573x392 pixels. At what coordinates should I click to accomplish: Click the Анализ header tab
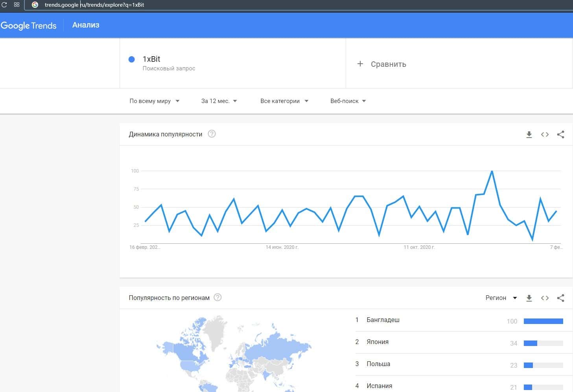pyautogui.click(x=86, y=25)
